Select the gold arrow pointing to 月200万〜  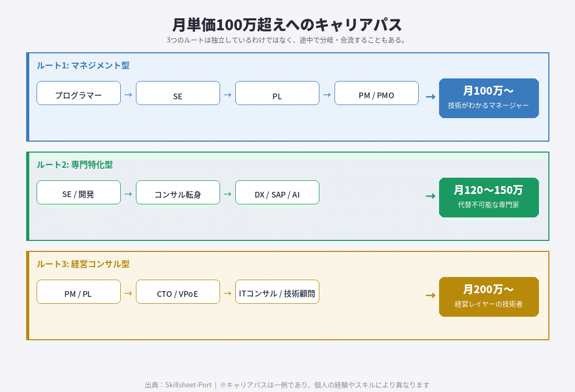point(430,295)
